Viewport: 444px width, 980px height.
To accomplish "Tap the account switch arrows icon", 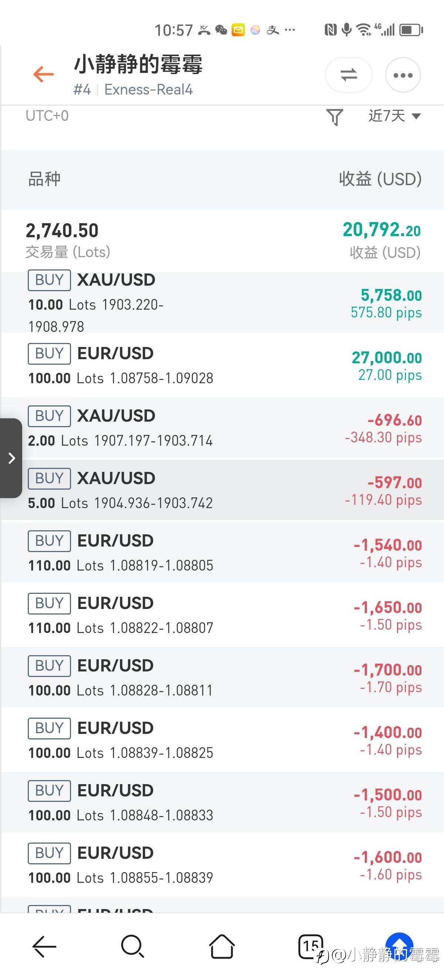I will pos(349,75).
